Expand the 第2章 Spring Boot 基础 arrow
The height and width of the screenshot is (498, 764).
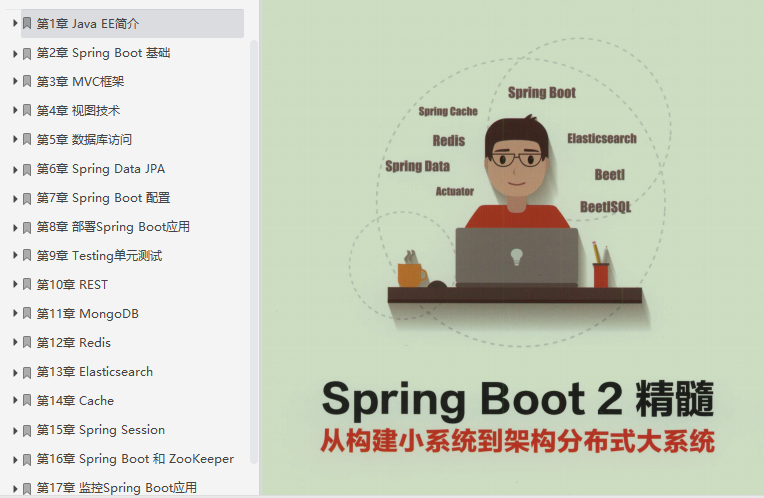pos(15,54)
